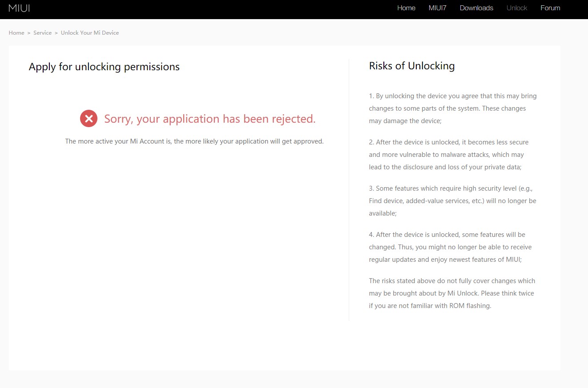Click the Mi Account activity hint text
588x388 pixels.
[x=194, y=141]
